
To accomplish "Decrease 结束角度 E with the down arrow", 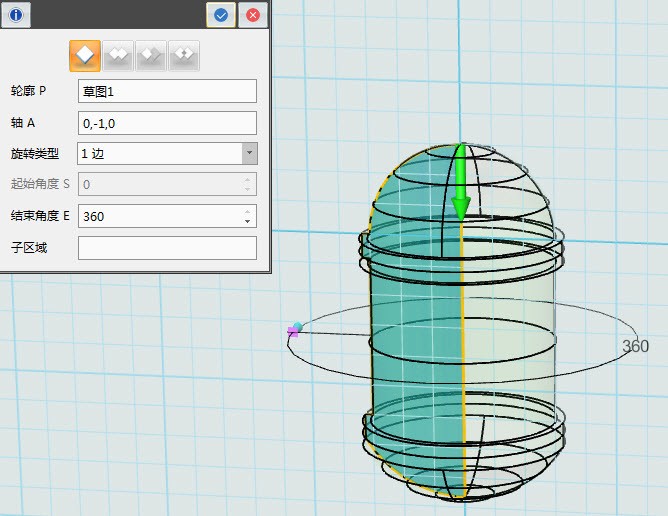I will click(247, 221).
